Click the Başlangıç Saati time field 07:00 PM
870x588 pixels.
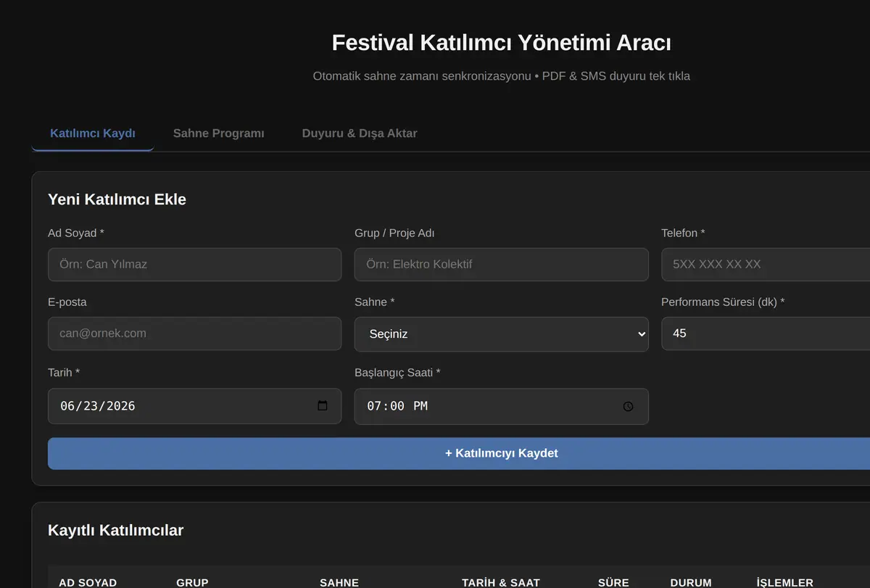point(501,406)
